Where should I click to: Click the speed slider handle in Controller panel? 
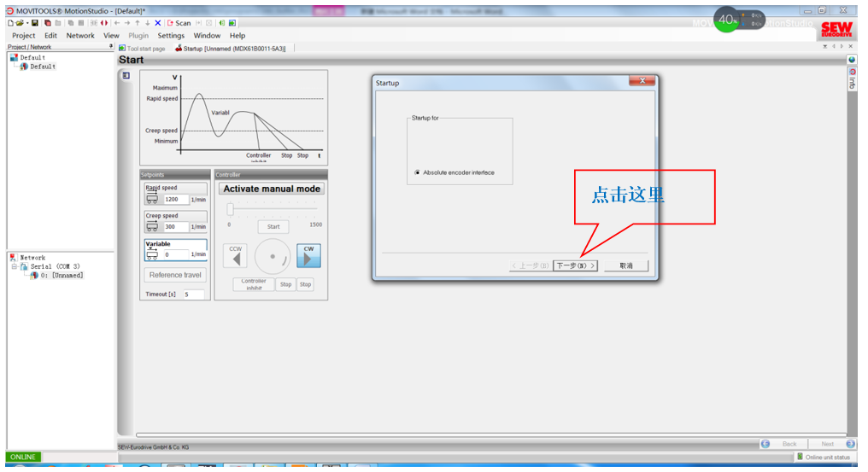[230, 209]
